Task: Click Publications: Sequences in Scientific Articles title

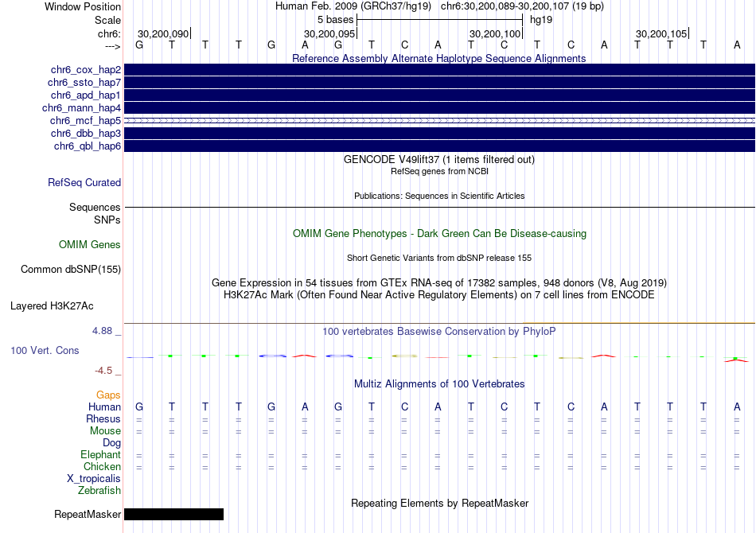Action: click(439, 196)
